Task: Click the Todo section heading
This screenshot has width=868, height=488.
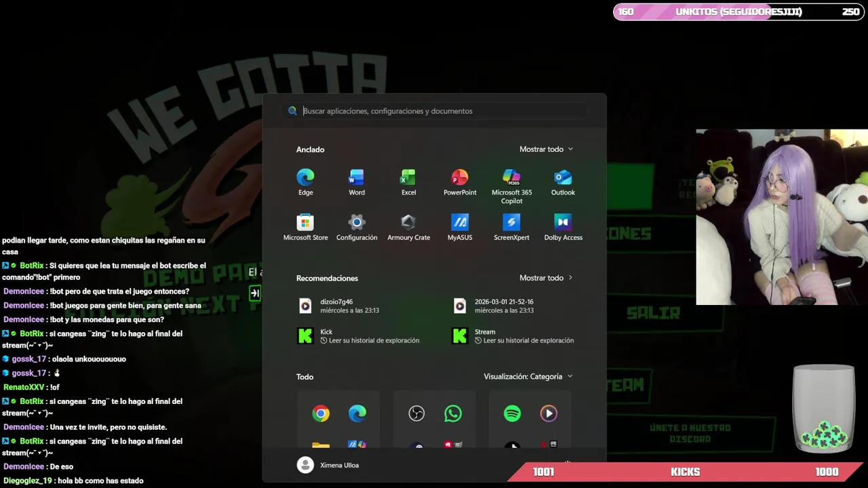Action: 304,376
